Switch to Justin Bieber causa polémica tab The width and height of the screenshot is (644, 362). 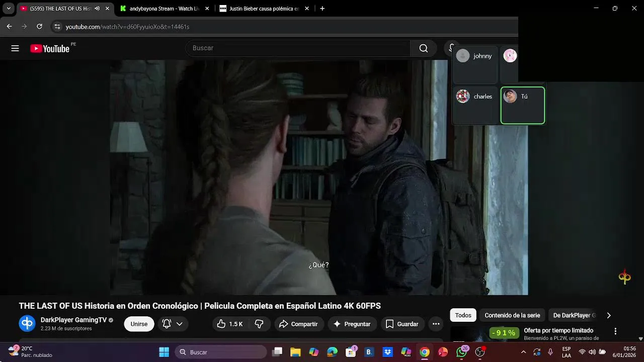click(x=264, y=9)
